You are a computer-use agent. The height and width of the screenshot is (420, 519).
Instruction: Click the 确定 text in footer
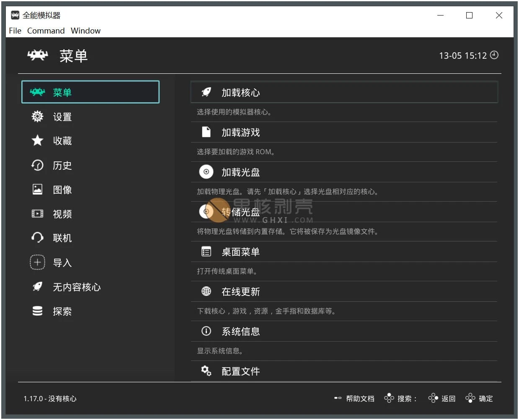[x=486, y=398]
